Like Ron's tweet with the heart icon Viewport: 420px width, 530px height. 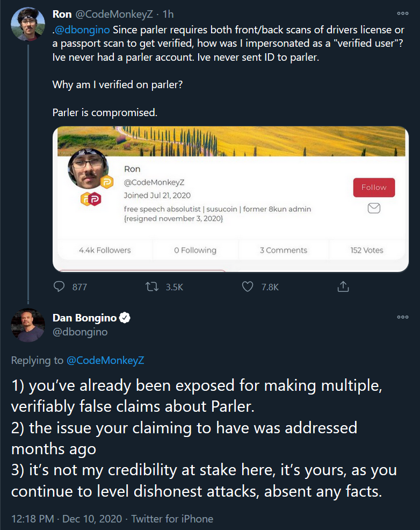pyautogui.click(x=248, y=287)
